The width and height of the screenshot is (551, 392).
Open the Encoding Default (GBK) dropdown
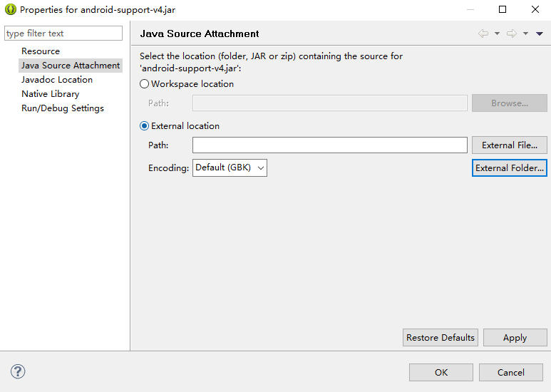(230, 168)
